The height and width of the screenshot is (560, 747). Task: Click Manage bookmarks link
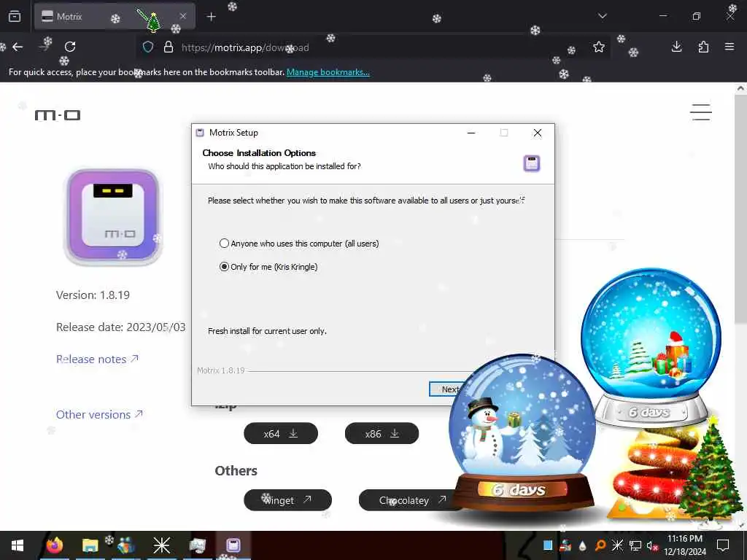point(328,72)
